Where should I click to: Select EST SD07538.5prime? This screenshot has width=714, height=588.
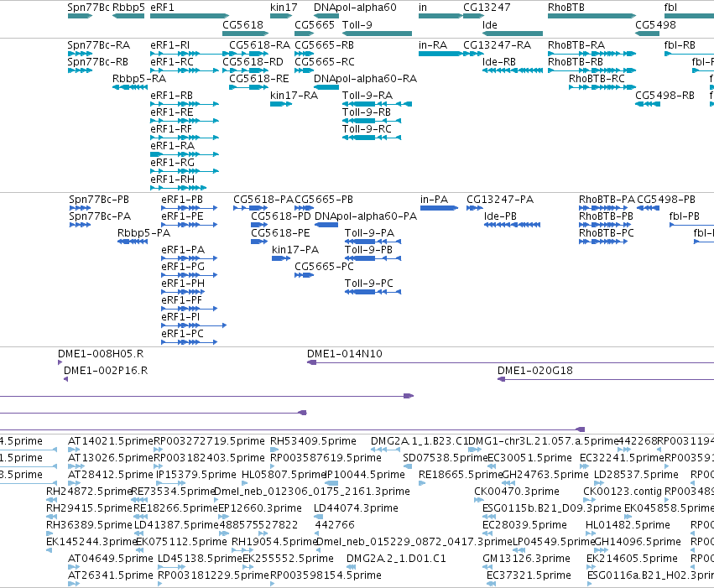[446, 458]
